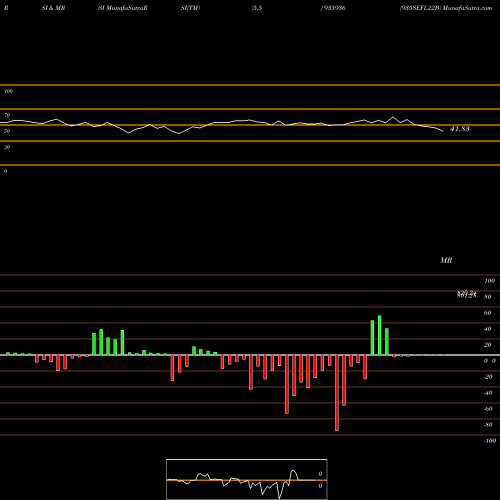The image size is (500, 500).
Task: Click the tallest green histogram bar
Action: click(380, 335)
